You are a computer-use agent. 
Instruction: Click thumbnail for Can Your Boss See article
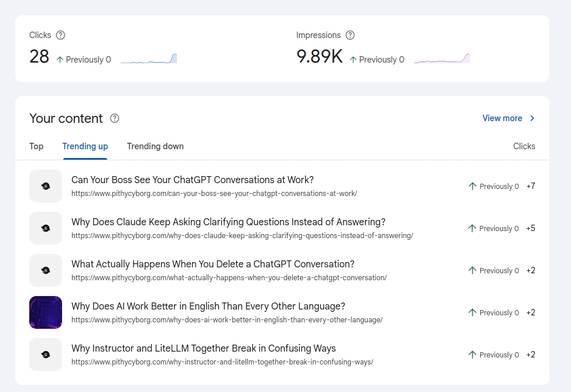tap(46, 186)
